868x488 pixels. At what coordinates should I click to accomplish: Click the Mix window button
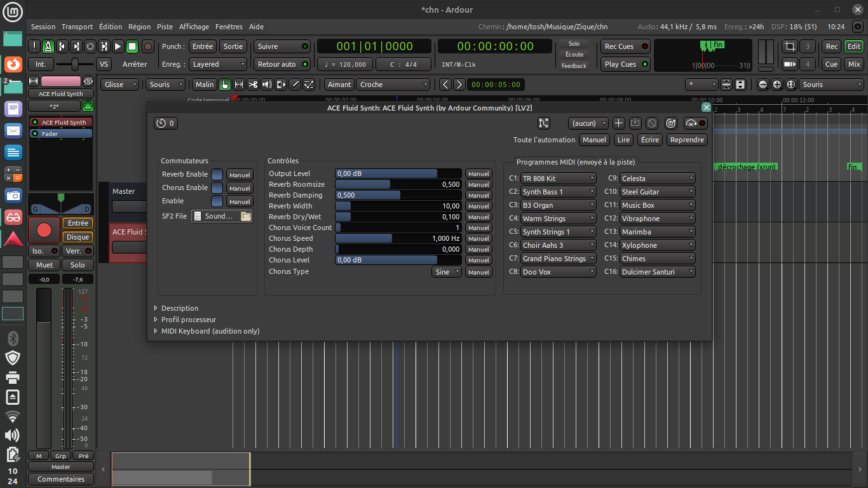pos(854,64)
